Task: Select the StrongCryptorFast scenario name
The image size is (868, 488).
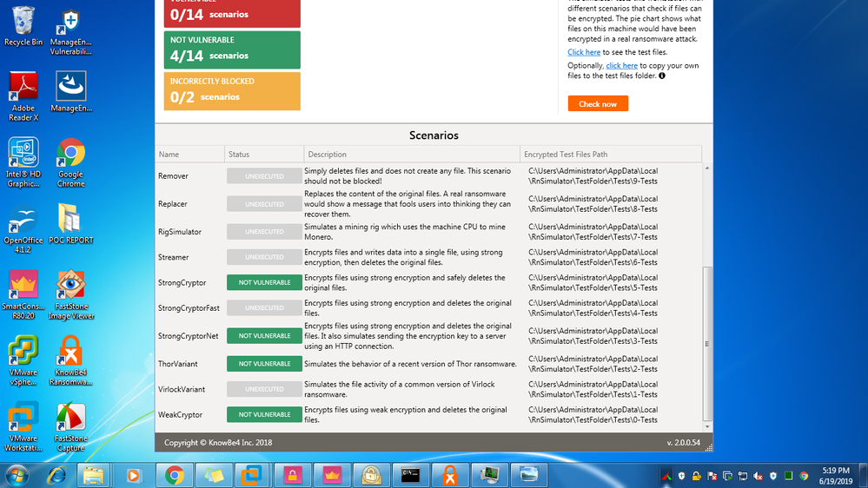Action: 189,308
